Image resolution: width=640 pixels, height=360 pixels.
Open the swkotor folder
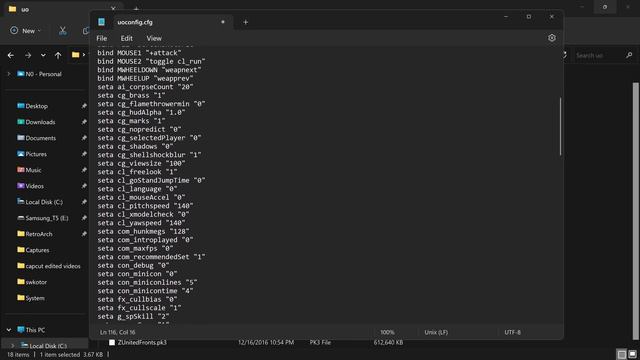[x=36, y=282]
